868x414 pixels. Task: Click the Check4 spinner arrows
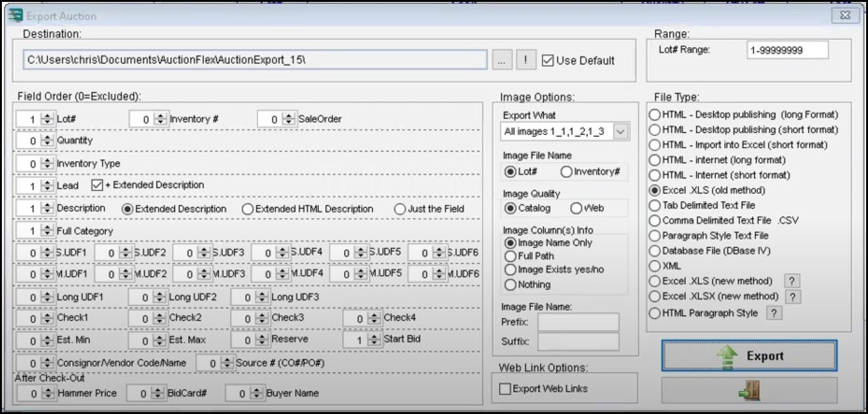(x=375, y=318)
